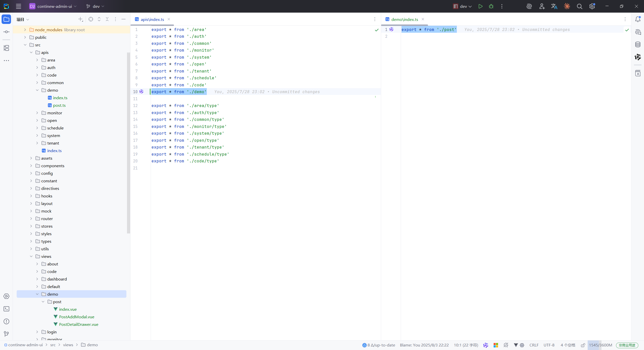This screenshot has width=644, height=350.
Task: Collapse the post folder under views demo
Action: [43, 302]
